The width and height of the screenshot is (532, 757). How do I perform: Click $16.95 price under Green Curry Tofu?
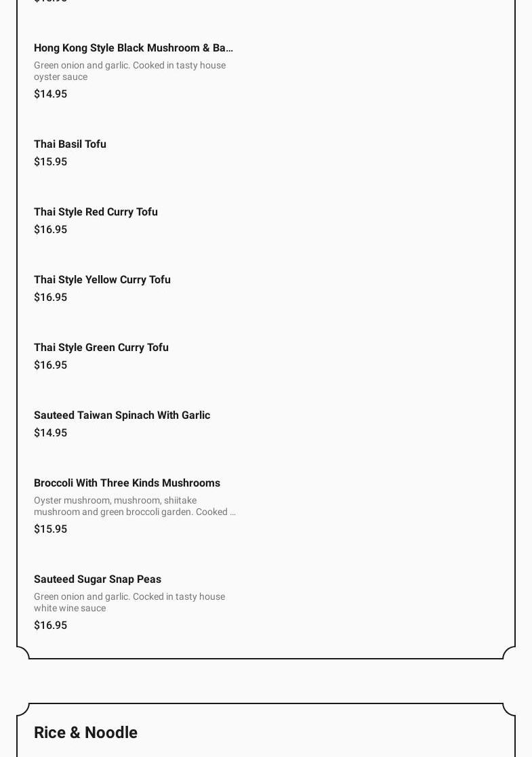50,365
